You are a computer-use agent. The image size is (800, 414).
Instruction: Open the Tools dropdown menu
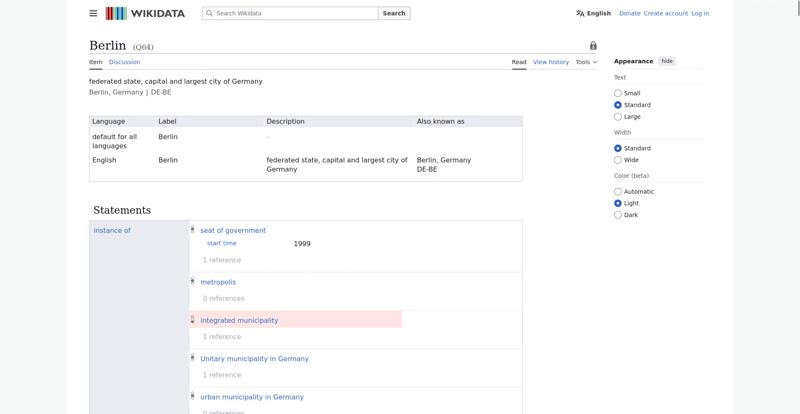(x=586, y=62)
